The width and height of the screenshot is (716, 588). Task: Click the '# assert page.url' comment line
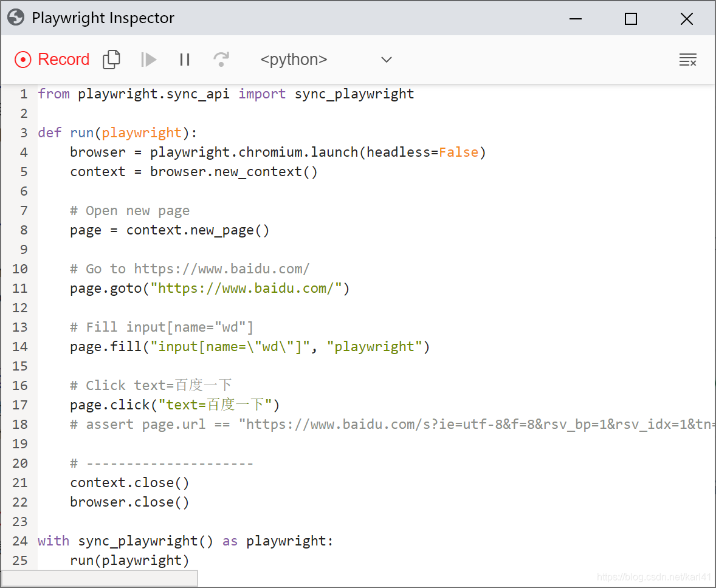point(393,425)
